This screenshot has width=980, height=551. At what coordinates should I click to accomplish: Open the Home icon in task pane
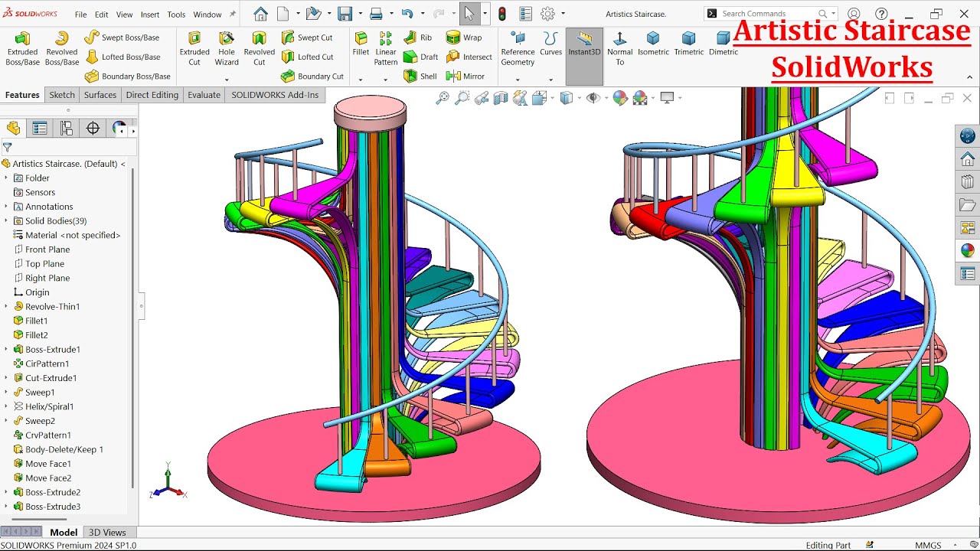(x=968, y=159)
